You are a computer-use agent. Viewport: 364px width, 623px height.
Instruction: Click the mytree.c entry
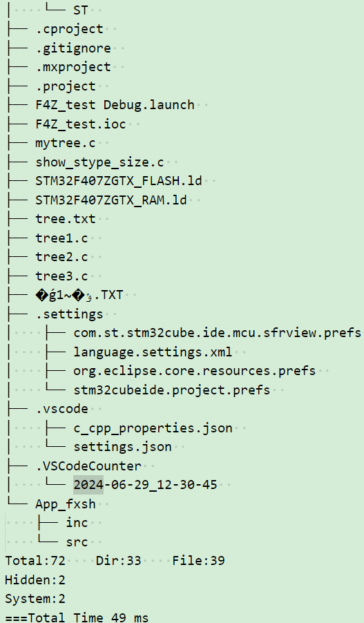[66, 143]
